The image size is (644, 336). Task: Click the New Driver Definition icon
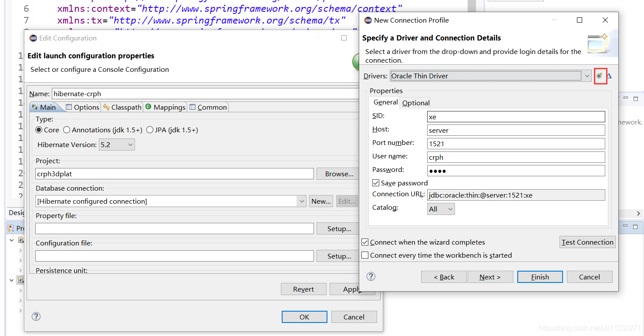600,76
